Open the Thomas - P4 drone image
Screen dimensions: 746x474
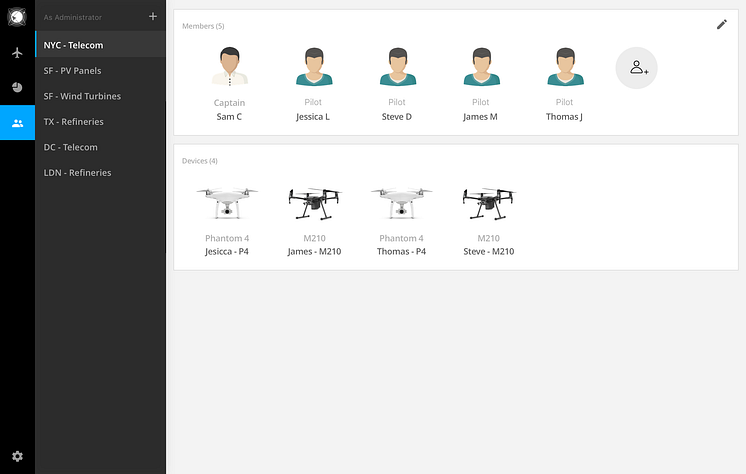(x=402, y=203)
